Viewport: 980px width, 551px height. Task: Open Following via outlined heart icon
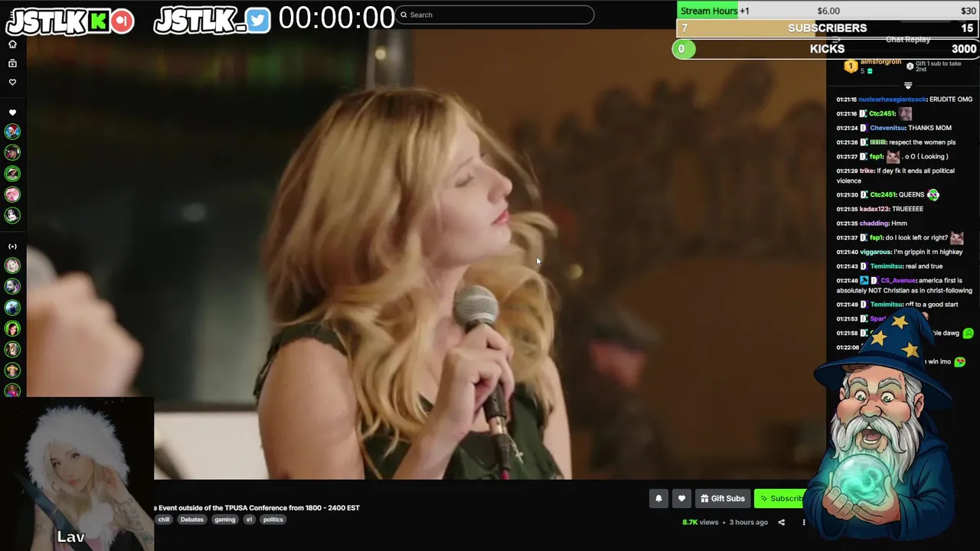point(12,82)
